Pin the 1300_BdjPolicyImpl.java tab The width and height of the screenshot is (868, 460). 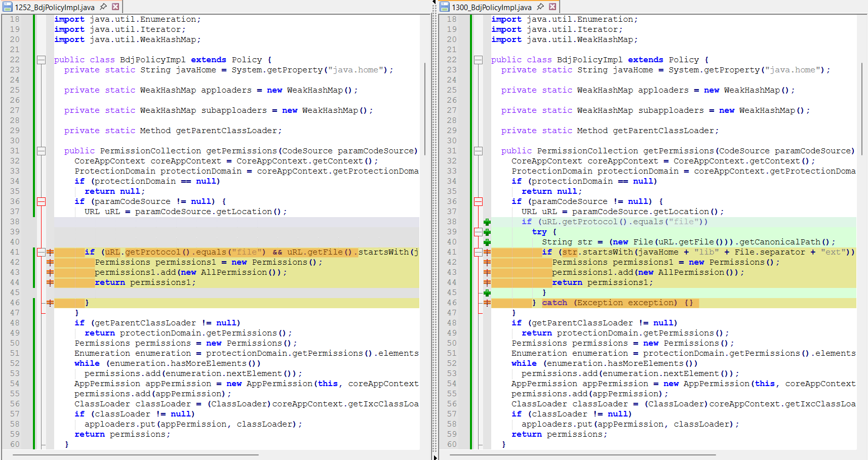pos(540,7)
